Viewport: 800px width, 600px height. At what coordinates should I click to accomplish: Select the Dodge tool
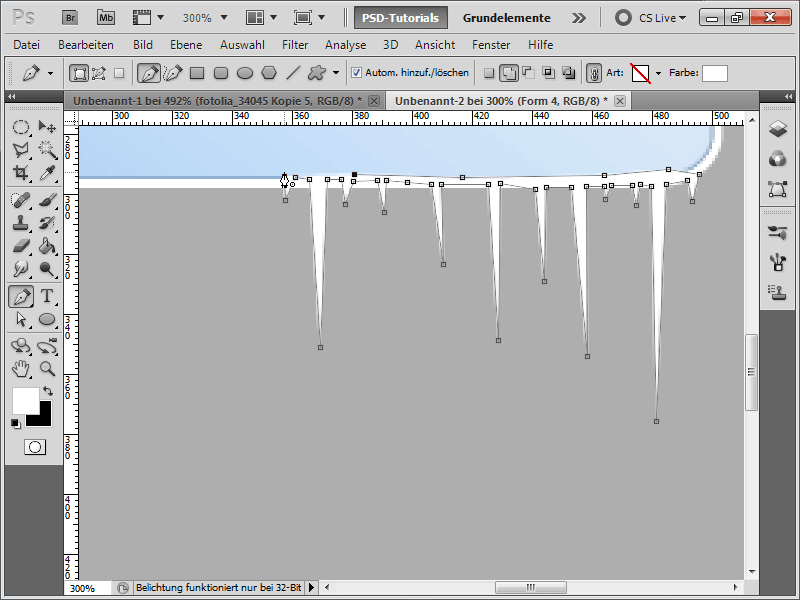[x=47, y=269]
